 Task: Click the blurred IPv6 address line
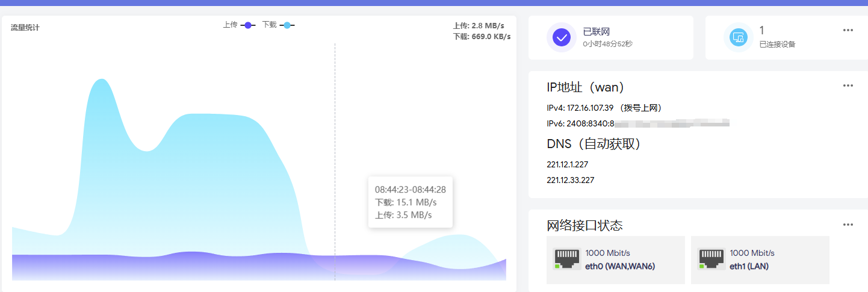638,123
